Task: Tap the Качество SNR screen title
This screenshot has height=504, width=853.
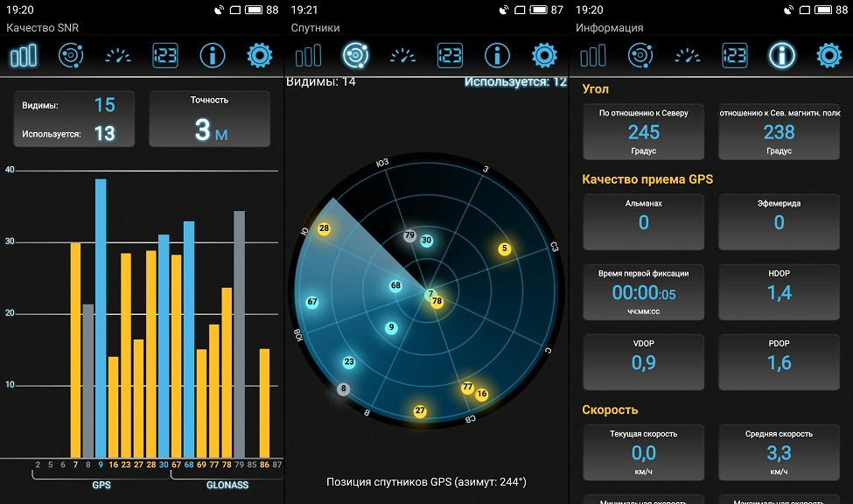Action: (43, 28)
